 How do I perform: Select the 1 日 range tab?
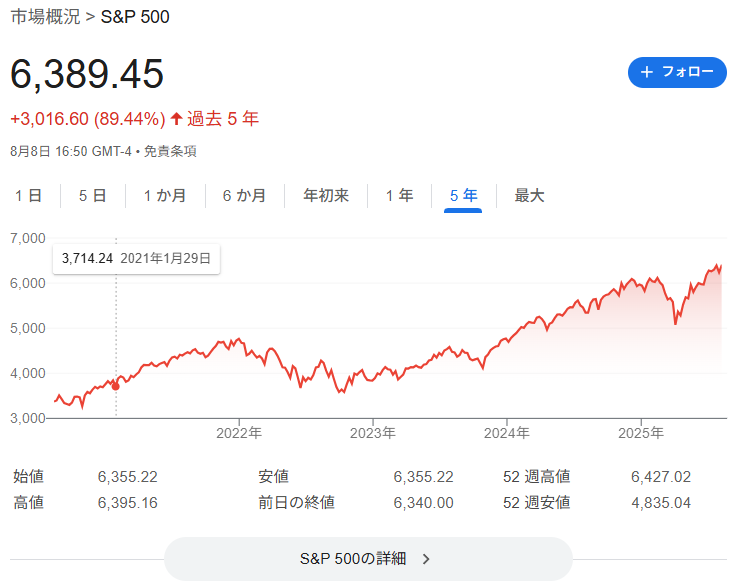(29, 195)
